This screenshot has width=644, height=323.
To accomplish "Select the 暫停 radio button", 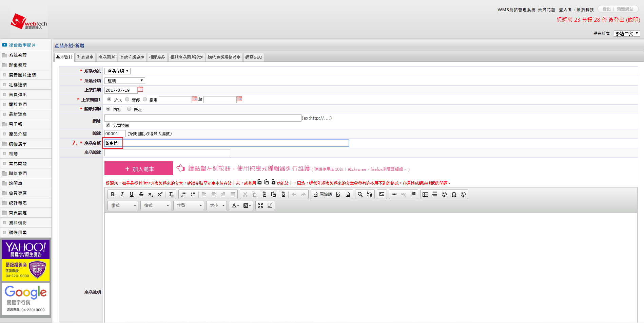I will [127, 99].
